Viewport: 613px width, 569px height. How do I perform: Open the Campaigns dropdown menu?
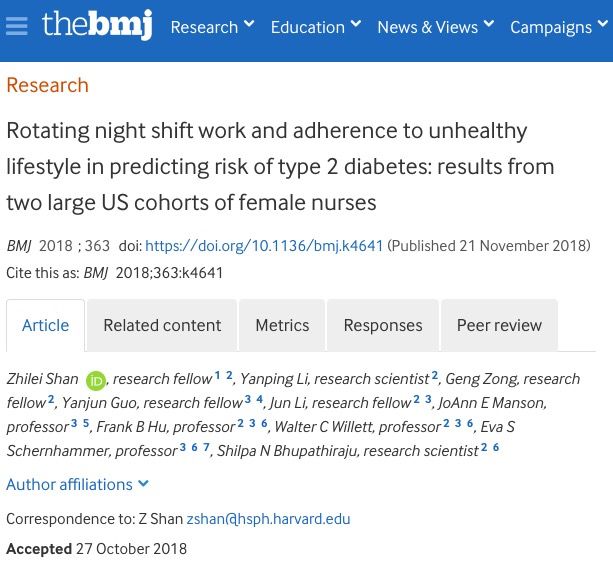point(559,27)
